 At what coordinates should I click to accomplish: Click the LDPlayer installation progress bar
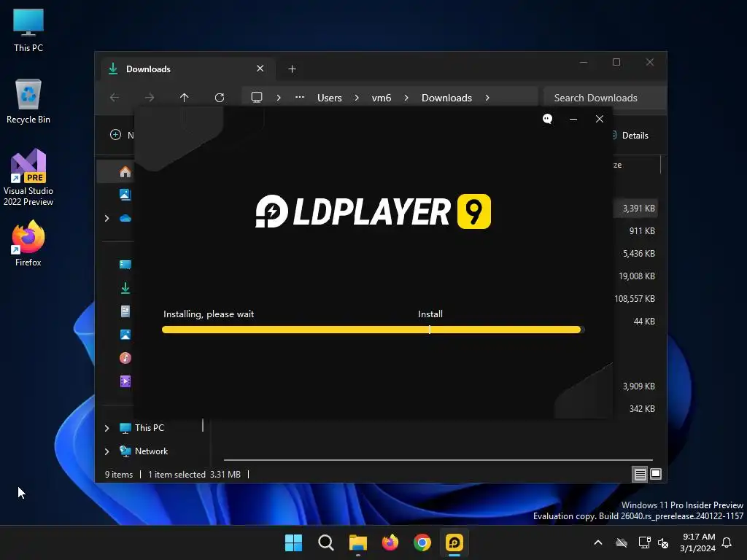click(373, 330)
